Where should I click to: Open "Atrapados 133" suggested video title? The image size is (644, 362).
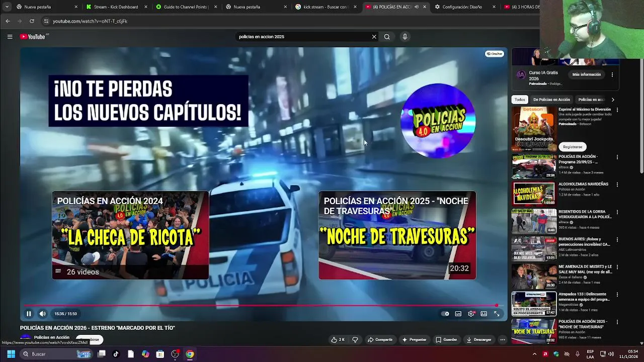coord(585,297)
